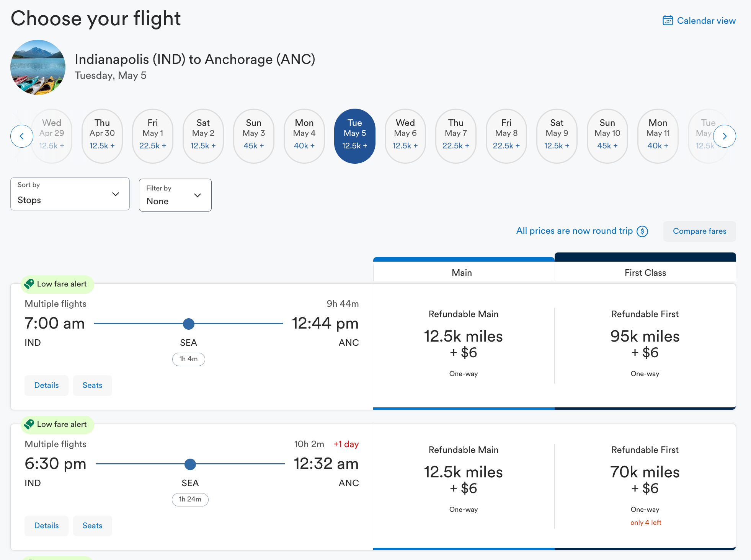This screenshot has height=560, width=751.
Task: Collapse the Sort by chevron arrow
Action: [115, 194]
